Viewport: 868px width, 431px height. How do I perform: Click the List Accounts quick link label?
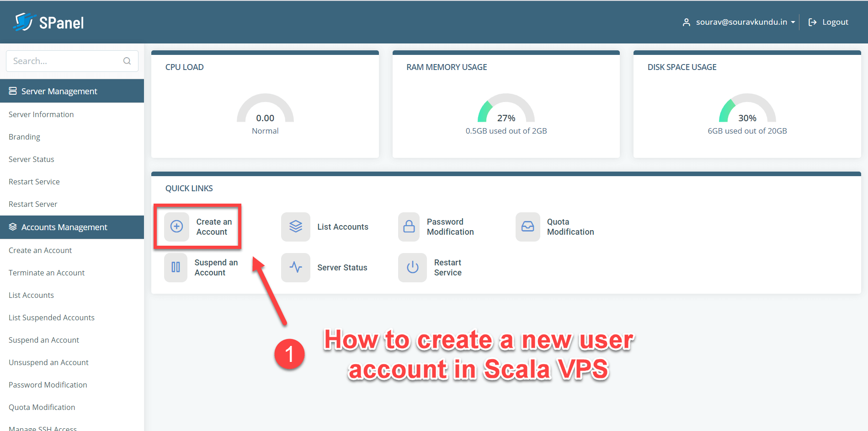343,227
